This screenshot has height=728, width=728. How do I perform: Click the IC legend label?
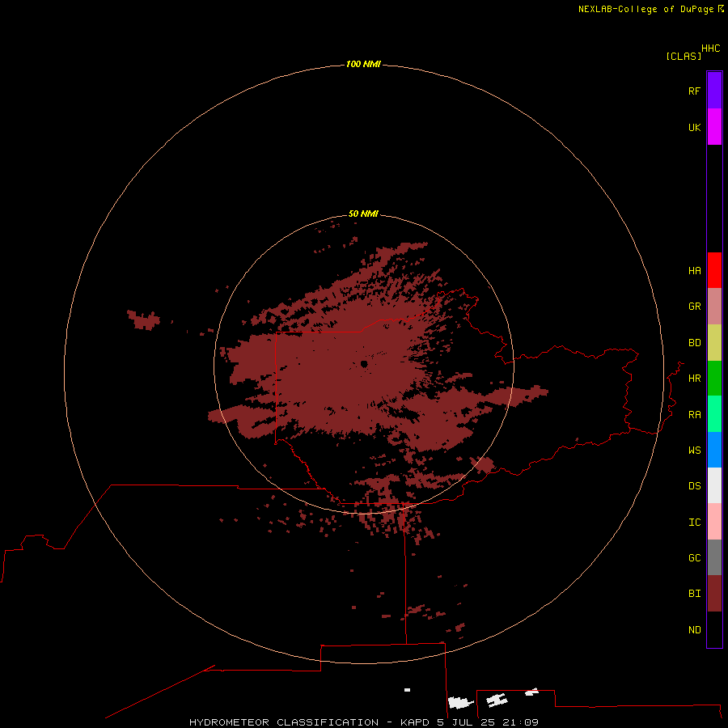(x=694, y=523)
